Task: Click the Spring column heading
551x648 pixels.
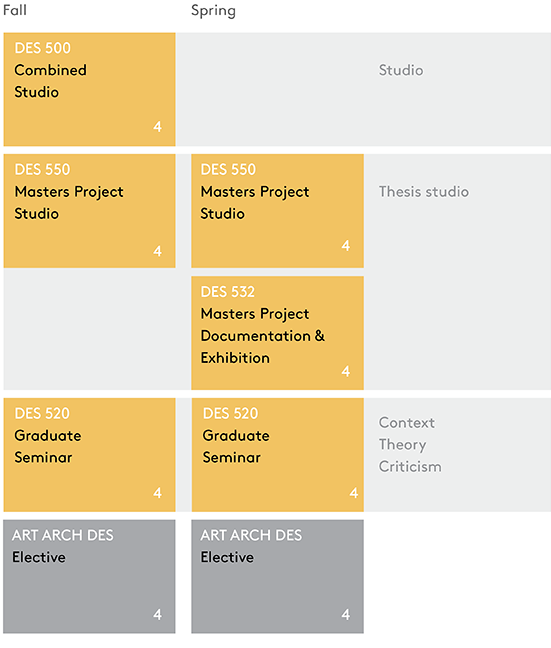Action: [213, 11]
